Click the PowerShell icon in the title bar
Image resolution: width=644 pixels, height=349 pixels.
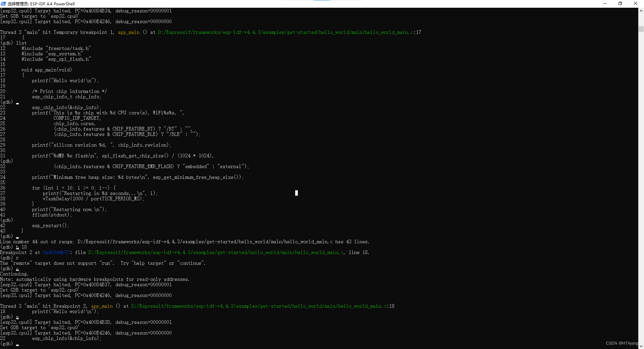point(3,4)
